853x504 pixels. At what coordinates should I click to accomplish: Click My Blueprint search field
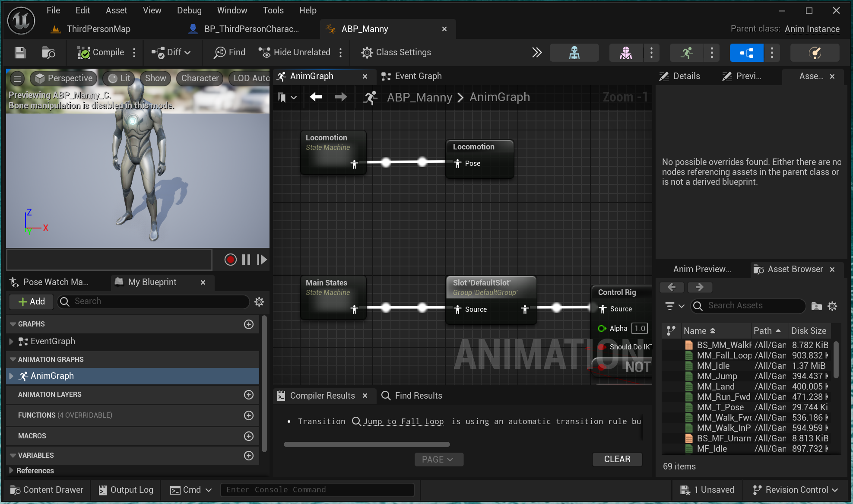153,302
